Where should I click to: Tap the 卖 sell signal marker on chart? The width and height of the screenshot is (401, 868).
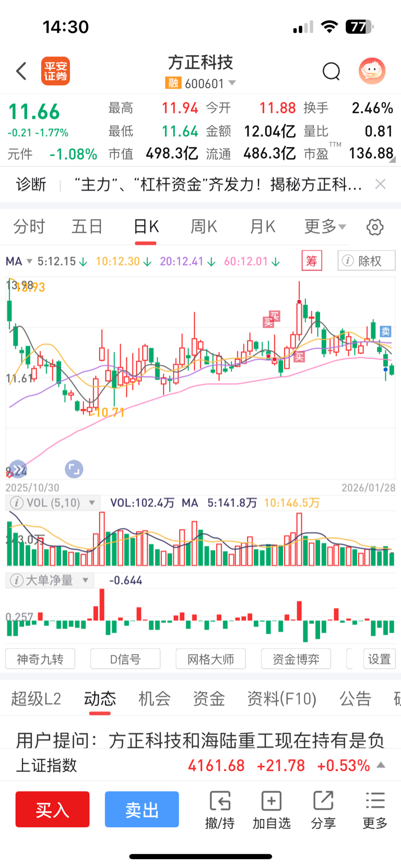coord(385,331)
